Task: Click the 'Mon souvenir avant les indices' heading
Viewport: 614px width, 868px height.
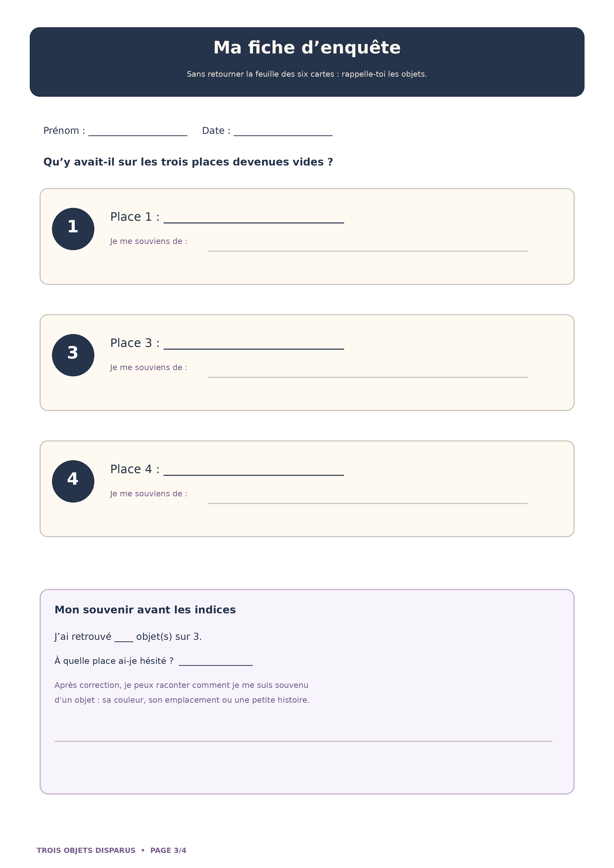Action: point(145,610)
